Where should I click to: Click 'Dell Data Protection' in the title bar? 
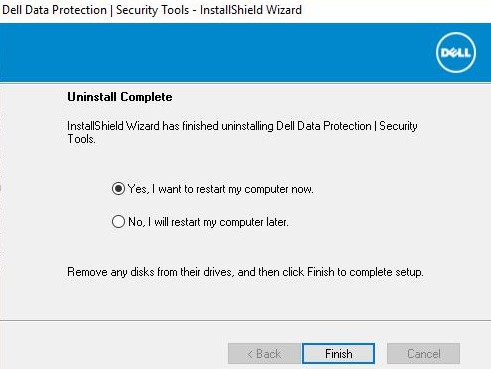coord(54,10)
